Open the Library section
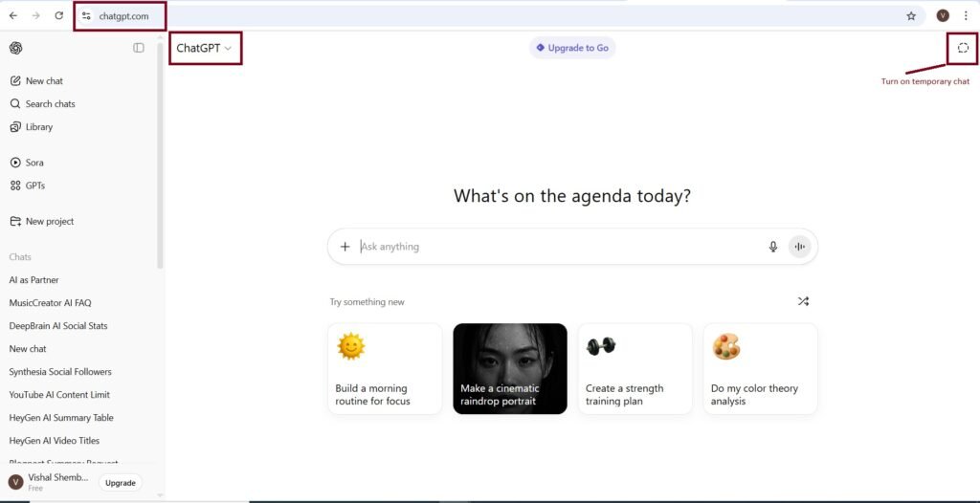This screenshot has width=980, height=503. tap(38, 127)
